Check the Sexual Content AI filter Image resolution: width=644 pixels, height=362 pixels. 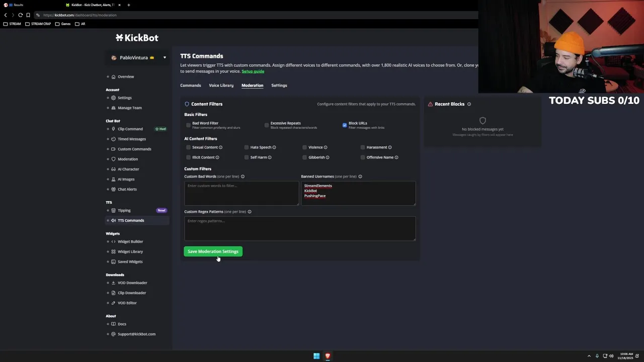click(188, 147)
